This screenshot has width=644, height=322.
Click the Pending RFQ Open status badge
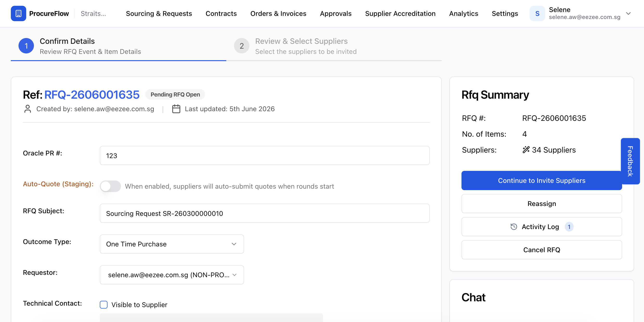tap(175, 95)
